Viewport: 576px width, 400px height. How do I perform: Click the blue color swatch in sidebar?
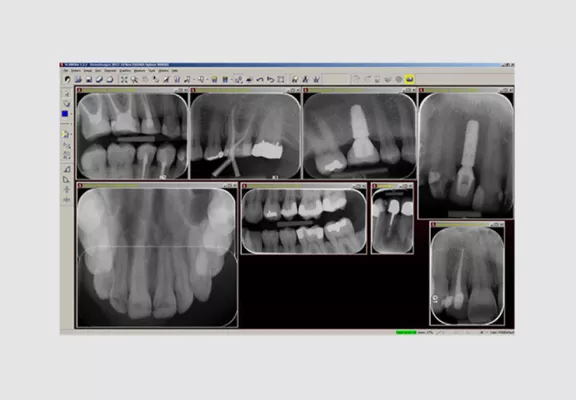tap(65, 114)
